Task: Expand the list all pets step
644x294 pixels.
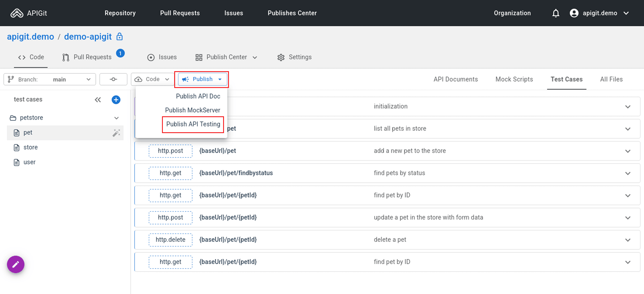Action: 628,129
